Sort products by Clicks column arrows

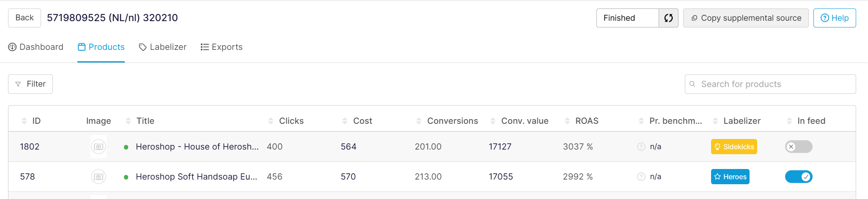click(x=271, y=121)
